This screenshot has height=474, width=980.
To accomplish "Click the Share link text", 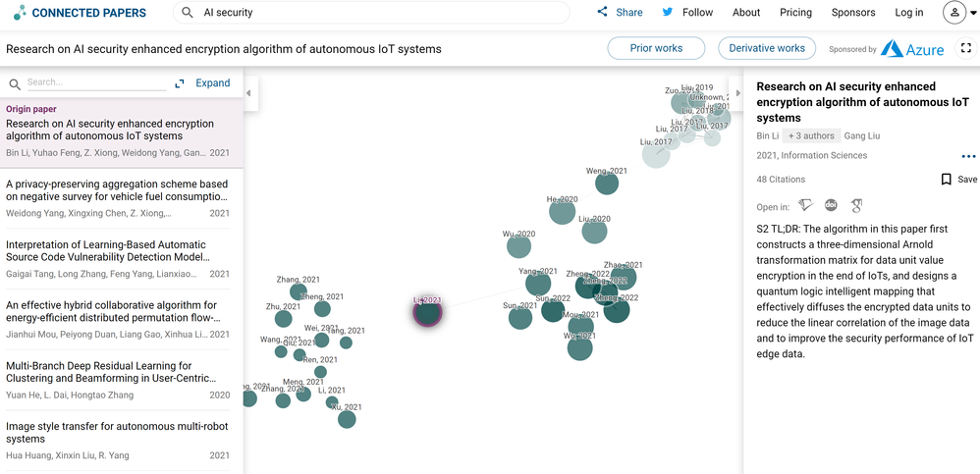I will click(x=629, y=12).
